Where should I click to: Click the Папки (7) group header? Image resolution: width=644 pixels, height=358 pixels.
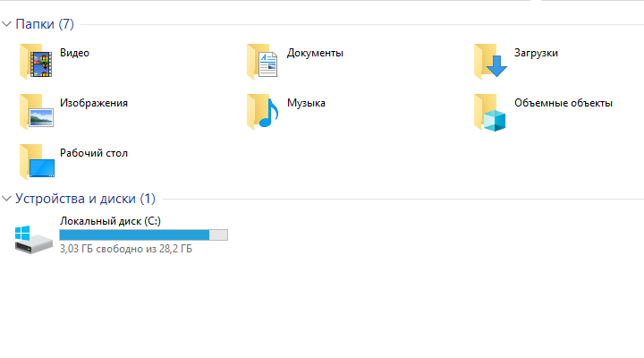45,24
